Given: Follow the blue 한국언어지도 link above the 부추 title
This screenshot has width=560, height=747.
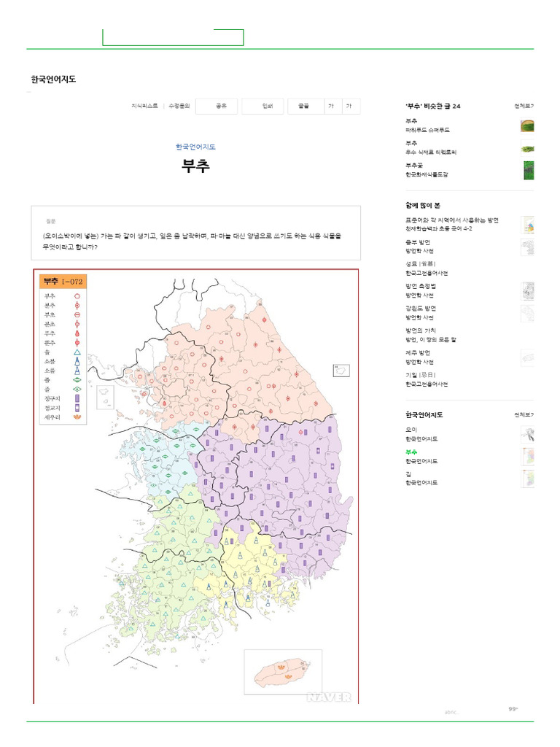Looking at the screenshot, I should (195, 147).
